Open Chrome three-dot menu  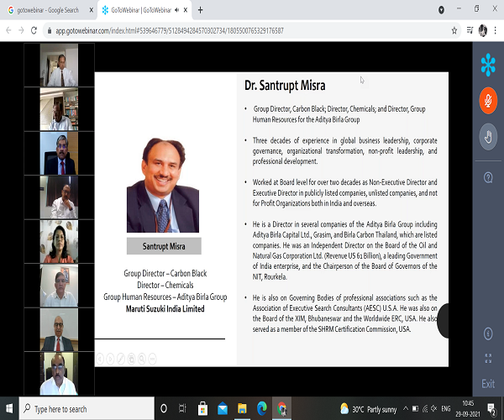(x=496, y=30)
